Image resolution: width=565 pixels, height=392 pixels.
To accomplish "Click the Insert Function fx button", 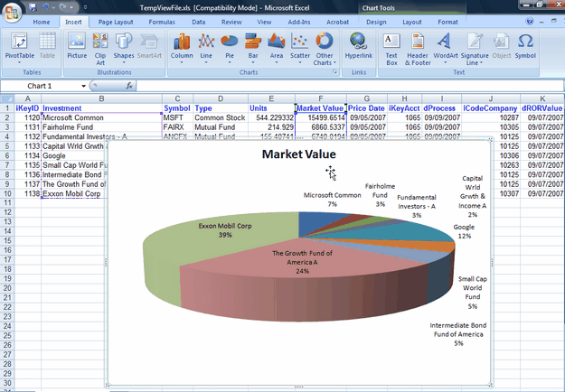I will [129, 86].
